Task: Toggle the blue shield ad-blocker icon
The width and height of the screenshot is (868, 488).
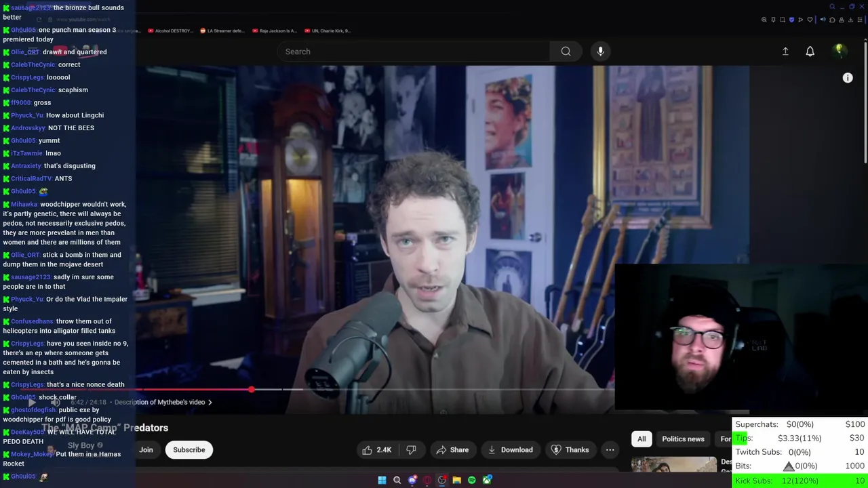Action: (x=791, y=20)
